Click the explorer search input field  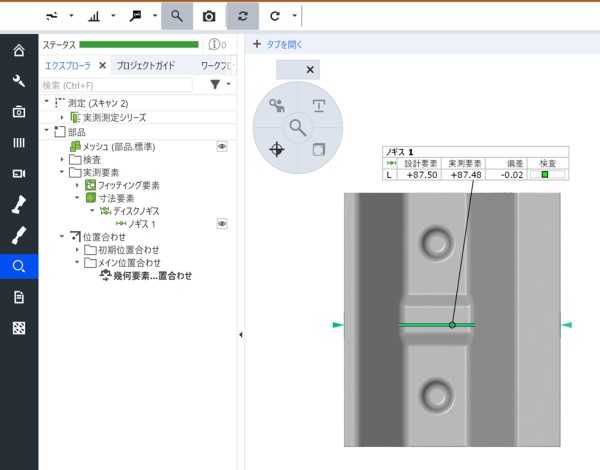point(118,86)
